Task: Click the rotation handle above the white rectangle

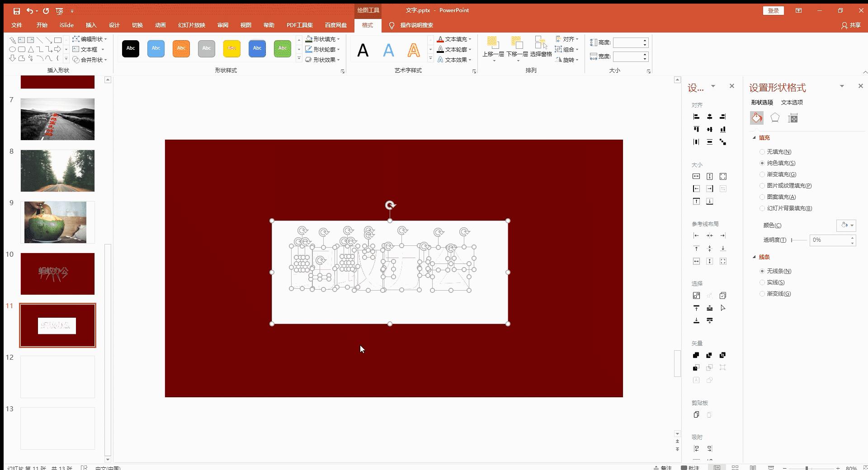Action: tap(390, 205)
